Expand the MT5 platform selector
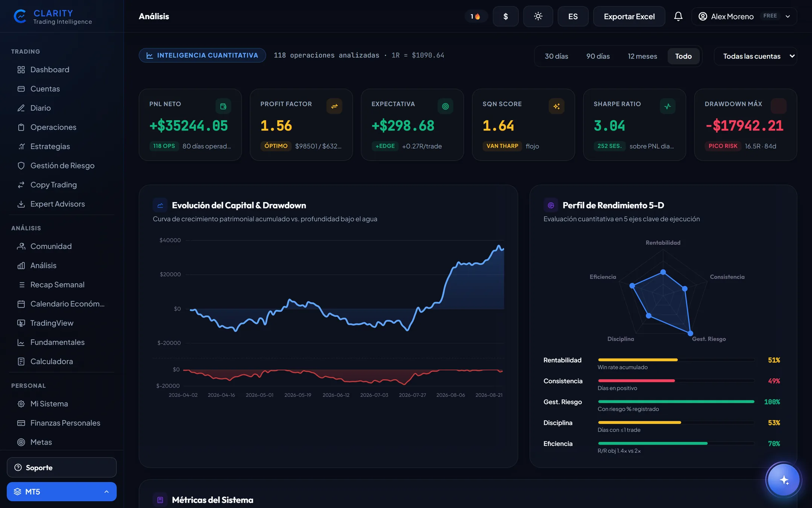This screenshot has height=508, width=812. click(x=62, y=491)
